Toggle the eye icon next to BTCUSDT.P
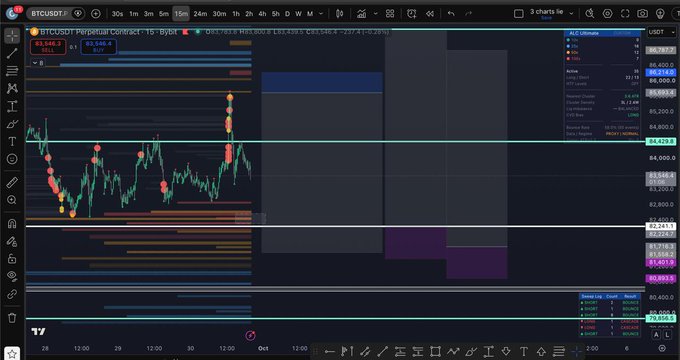Image resolution: width=680 pixels, height=360 pixels. (x=78, y=14)
